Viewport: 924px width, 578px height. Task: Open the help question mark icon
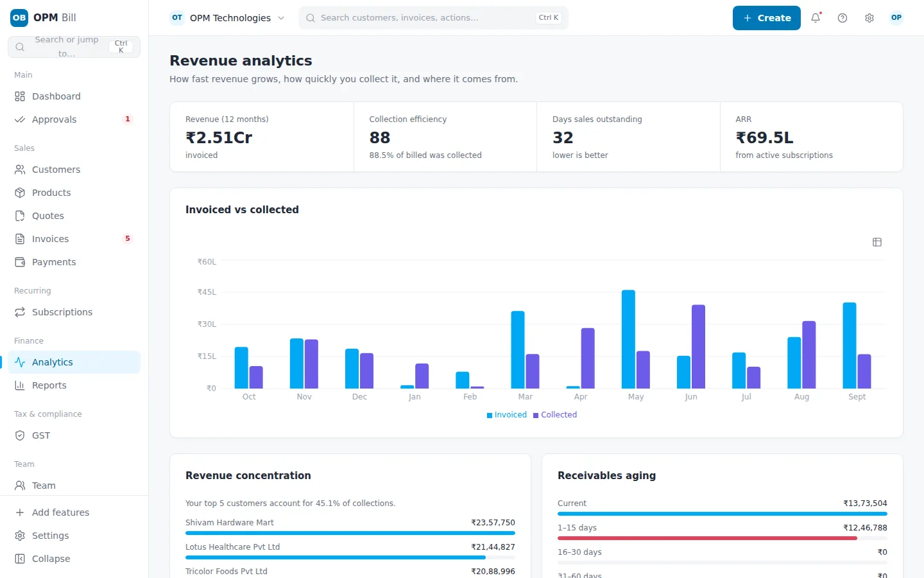[843, 18]
